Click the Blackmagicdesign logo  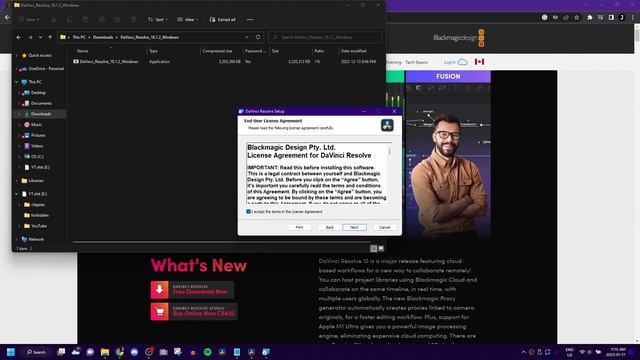459,38
